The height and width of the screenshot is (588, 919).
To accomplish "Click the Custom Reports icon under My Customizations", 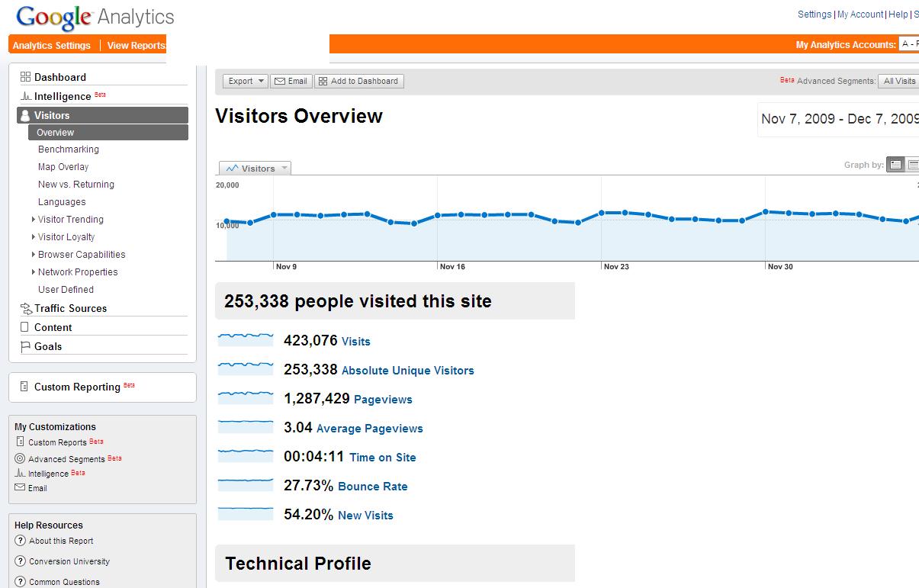I will (21, 442).
